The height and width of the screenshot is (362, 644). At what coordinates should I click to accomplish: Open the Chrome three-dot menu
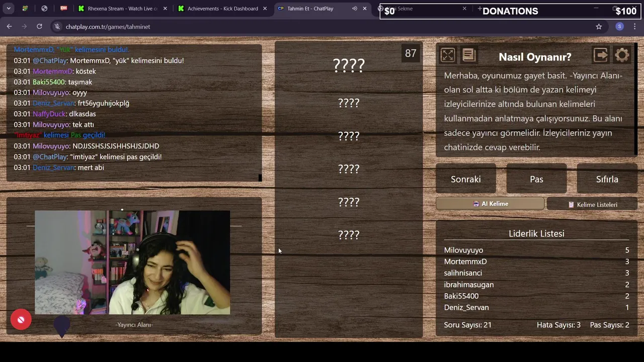[635, 27]
